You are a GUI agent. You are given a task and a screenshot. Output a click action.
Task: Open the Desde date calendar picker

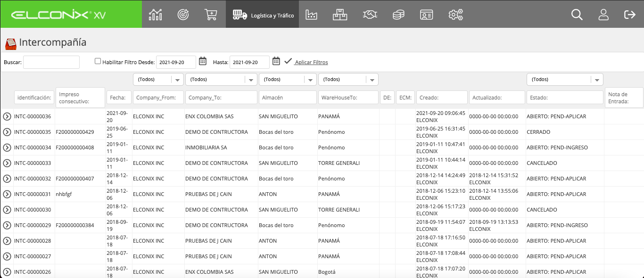pyautogui.click(x=203, y=61)
